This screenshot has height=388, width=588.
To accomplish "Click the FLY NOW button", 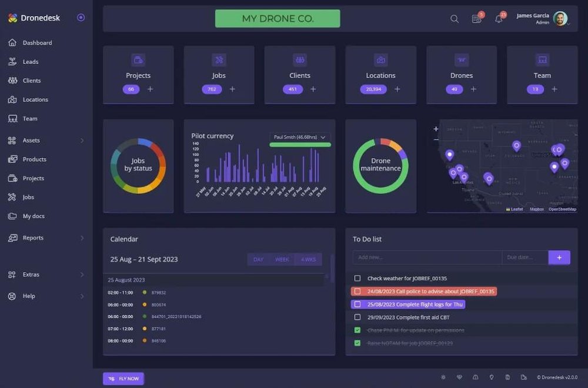I will click(x=123, y=378).
